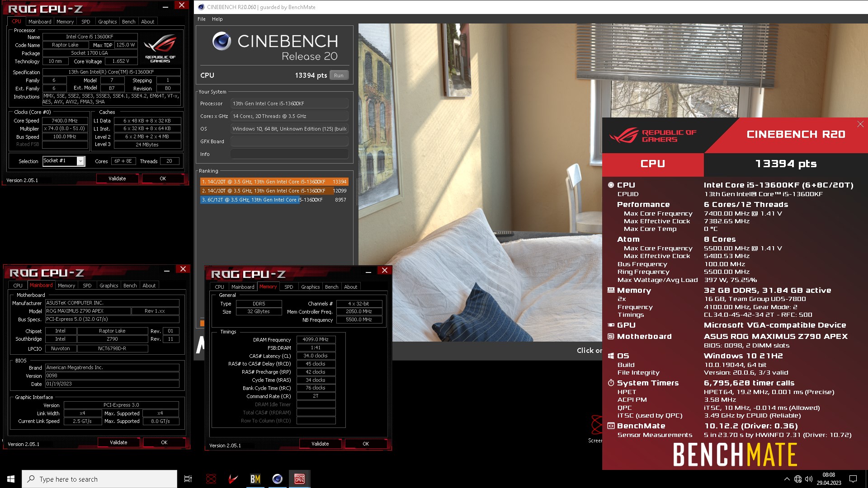
Task: Click the ROG MAXIMUS Z790 APEX model field
Action: pos(88,311)
